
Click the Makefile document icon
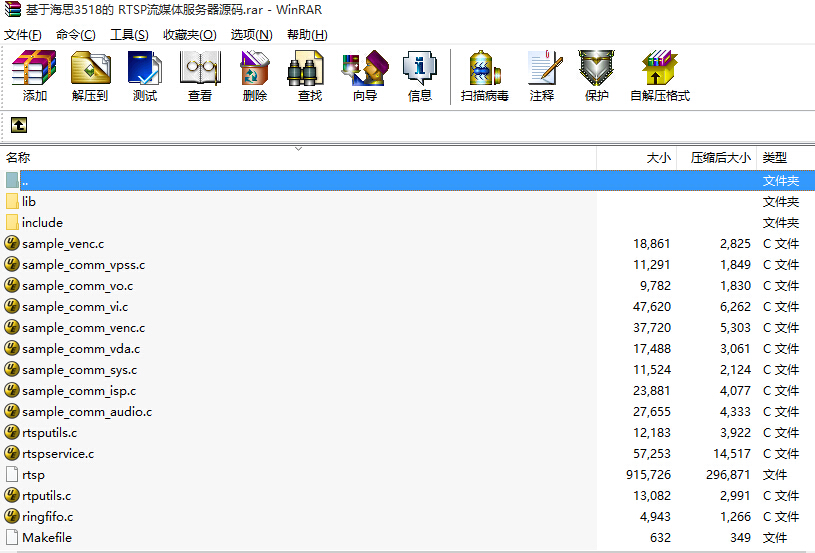pos(12,537)
